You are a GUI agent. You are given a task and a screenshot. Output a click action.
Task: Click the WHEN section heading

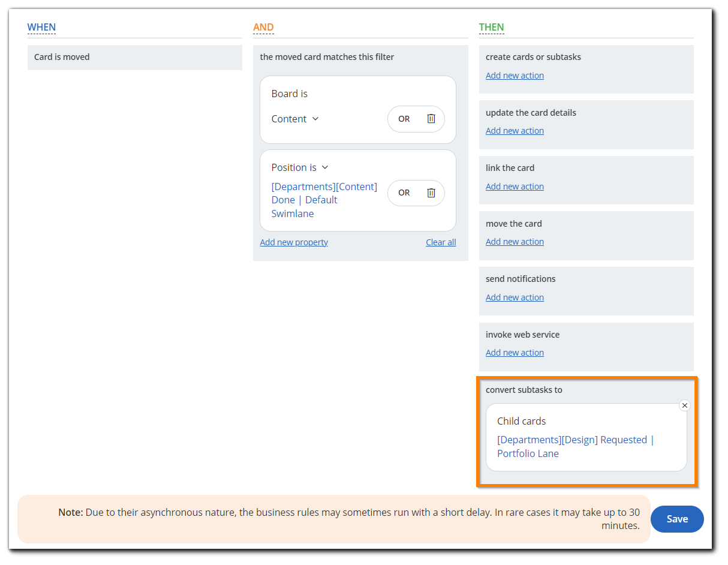41,27
